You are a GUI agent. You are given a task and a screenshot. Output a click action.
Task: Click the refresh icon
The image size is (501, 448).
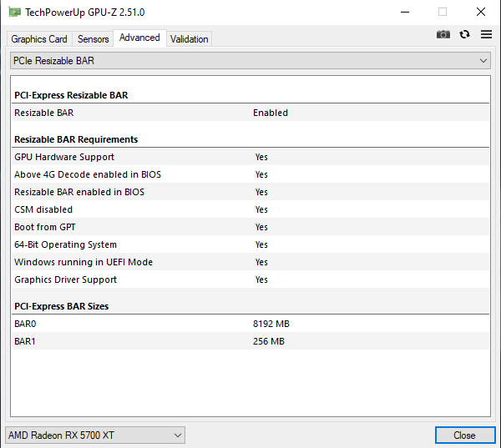pos(465,34)
